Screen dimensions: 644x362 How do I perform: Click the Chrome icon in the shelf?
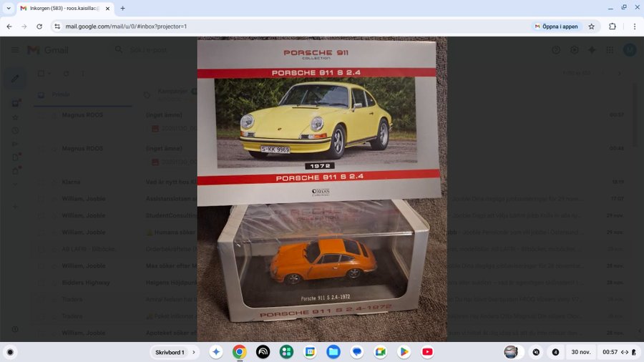pos(239,352)
